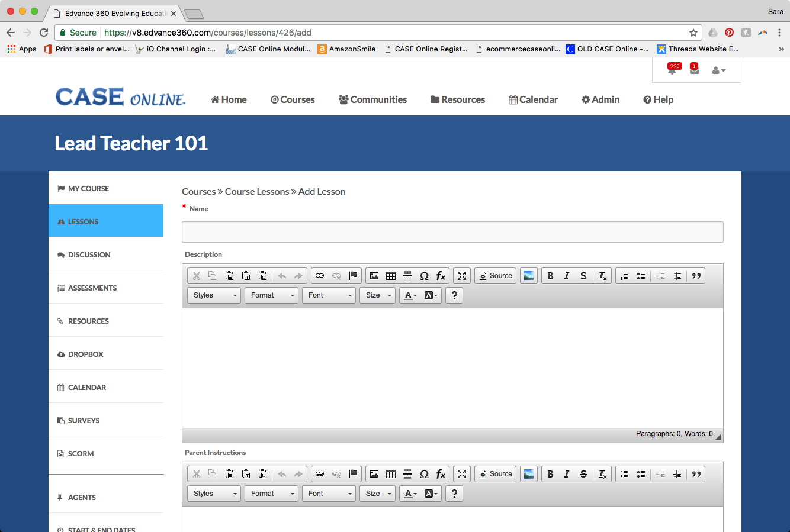This screenshot has width=790, height=532.
Task: Expand Format dropdown in Description editor
Action: coord(271,295)
